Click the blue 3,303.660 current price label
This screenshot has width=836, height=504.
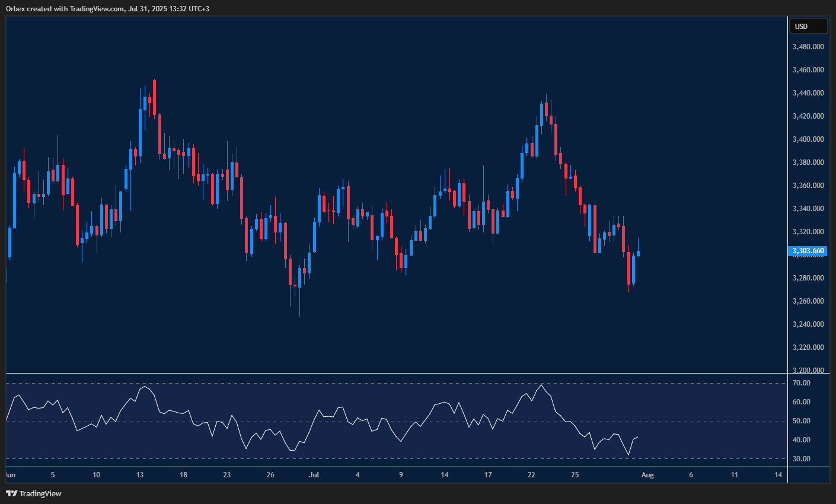(807, 251)
